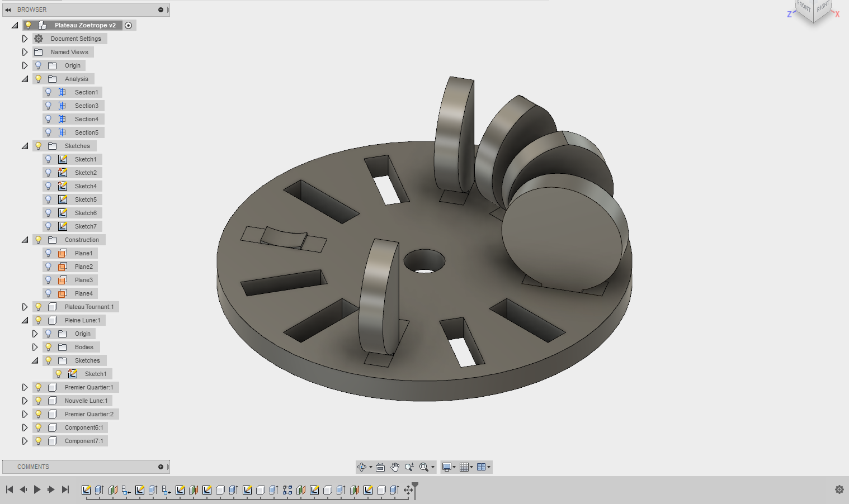Click the Plane1 construction plane icon
This screenshot has height=504, width=849.
[x=63, y=253]
